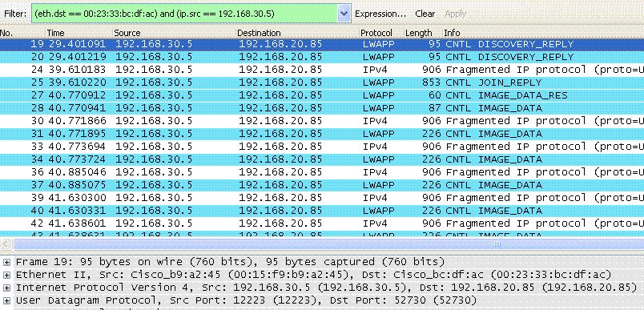Click the Apply filter button
The height and width of the screenshot is (310, 644).
456,14
